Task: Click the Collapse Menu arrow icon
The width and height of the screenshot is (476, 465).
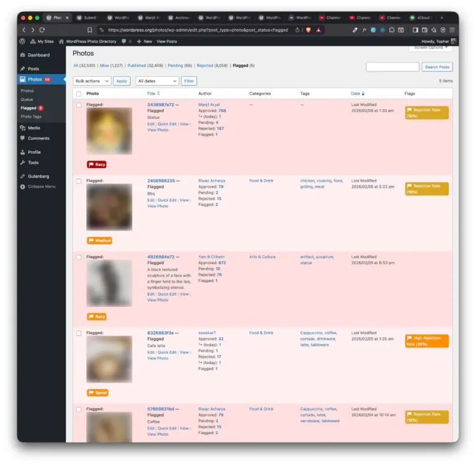Action: (x=23, y=187)
